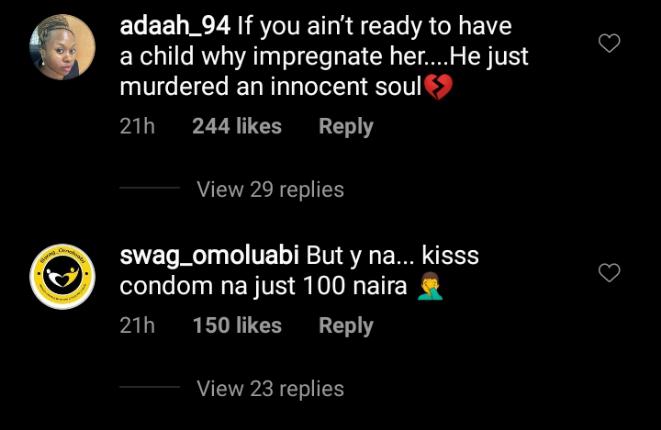This screenshot has height=430, width=661.
Task: Click the 21h timestamp under swag_omoluabi's comment
Action: (x=137, y=326)
